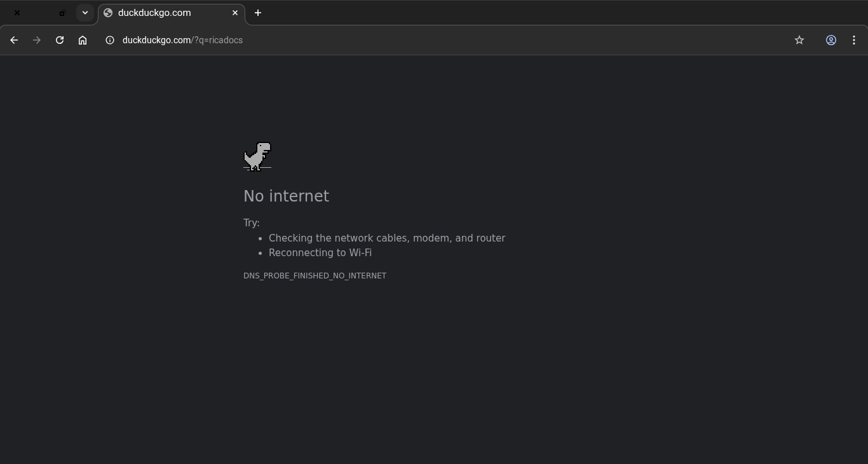868x464 pixels.
Task: Close the duckduckgo.com tab
Action: pyautogui.click(x=235, y=13)
